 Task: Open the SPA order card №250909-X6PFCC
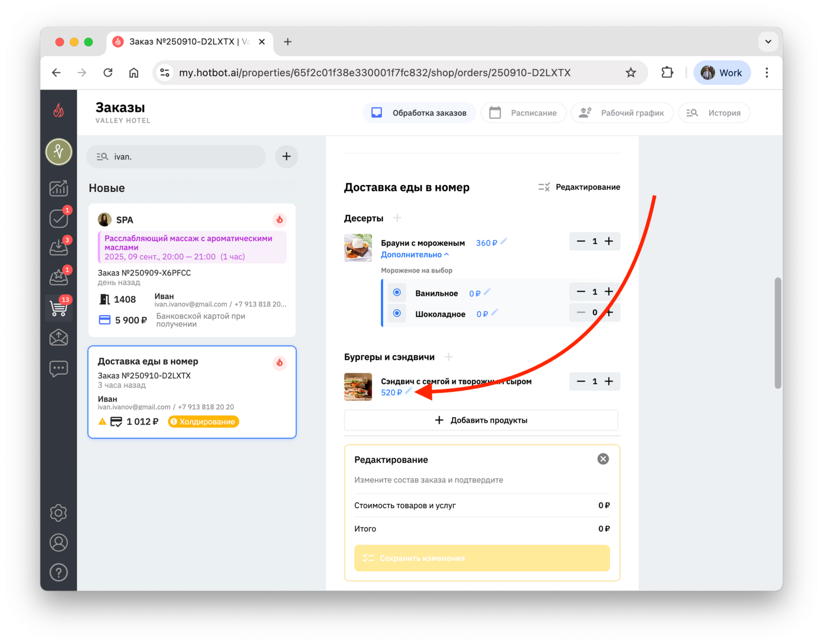[x=192, y=270]
